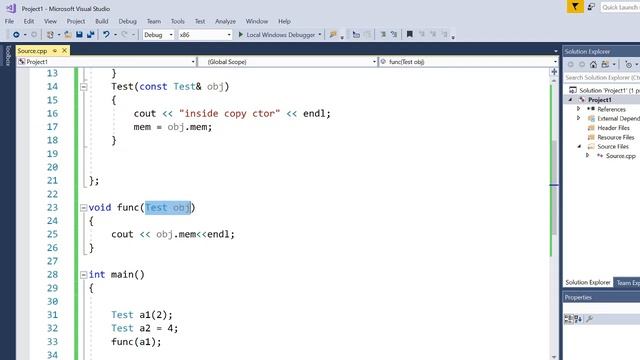Click the editor split-window plus button
Viewport: 640px width, 360px height.
pos(554,72)
